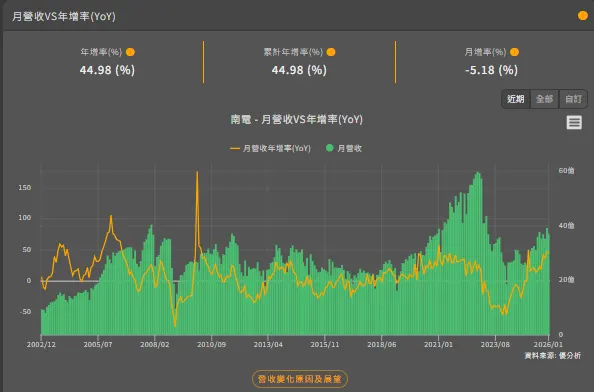Click the 2026/01 x-axis label
The width and height of the screenshot is (594, 392).
pos(548,345)
